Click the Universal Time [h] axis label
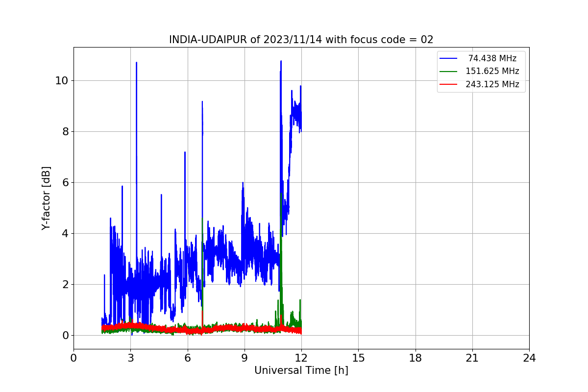Image resolution: width=588 pixels, height=392 pixels. point(301,370)
